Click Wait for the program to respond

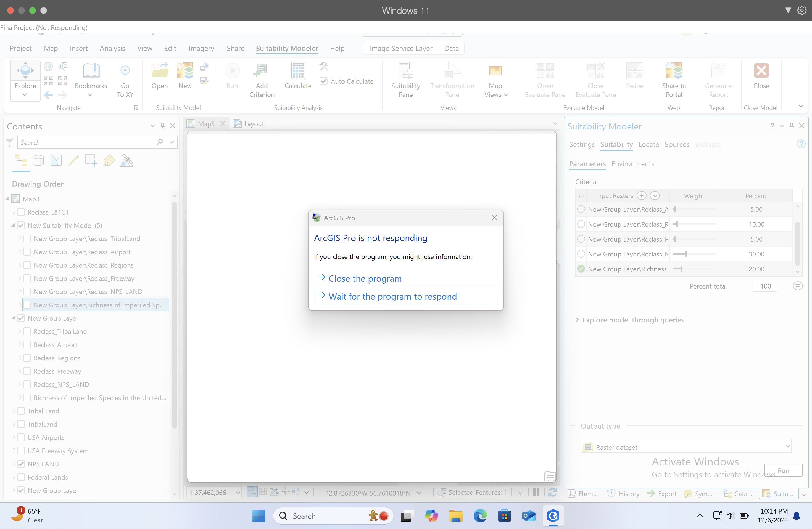(x=406, y=296)
